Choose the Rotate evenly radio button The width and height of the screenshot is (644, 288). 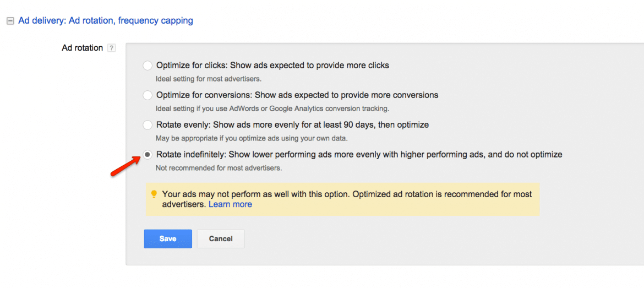pyautogui.click(x=148, y=125)
